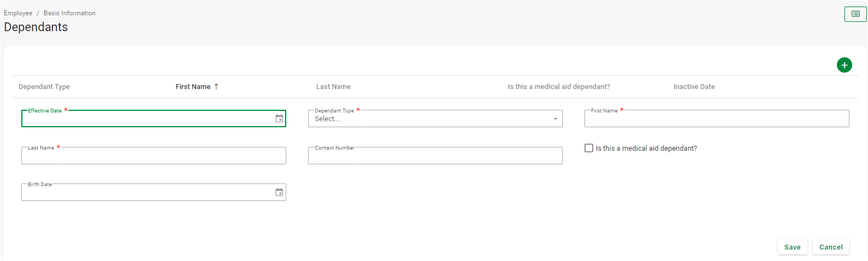Tick the medical aid dependant checkbox
Image resolution: width=868 pixels, height=261 pixels.
click(x=589, y=148)
